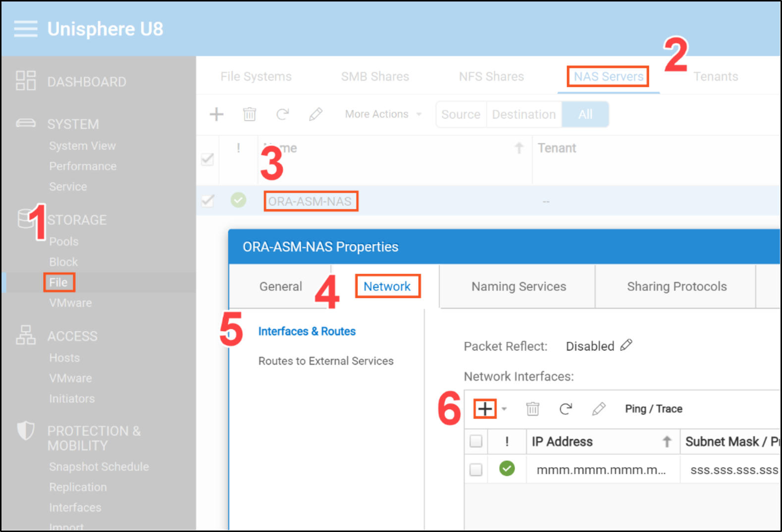Open Pools under Storage
The width and height of the screenshot is (782, 532).
click(64, 242)
